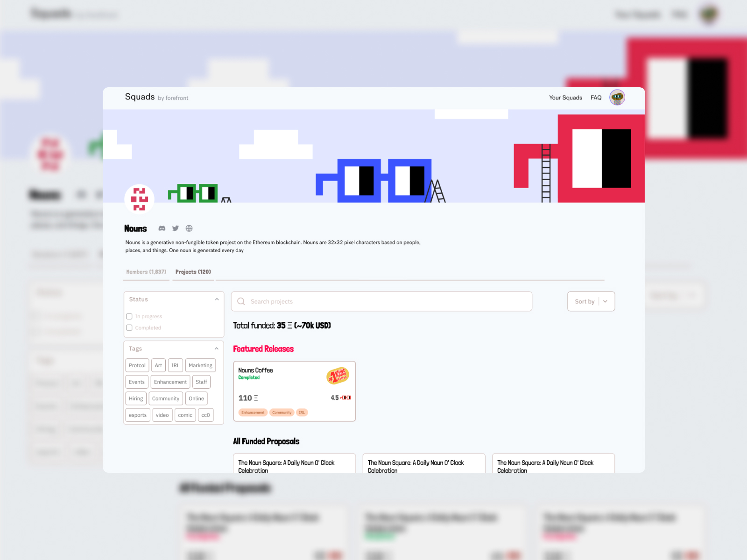This screenshot has width=747, height=560.
Task: Click the search magnifier icon
Action: [241, 301]
